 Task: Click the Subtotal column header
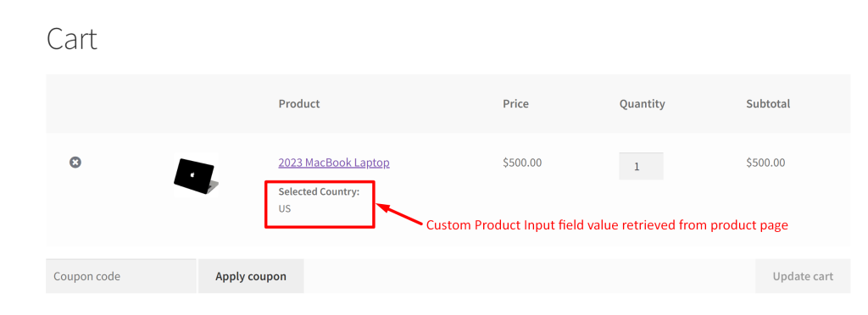pos(768,103)
